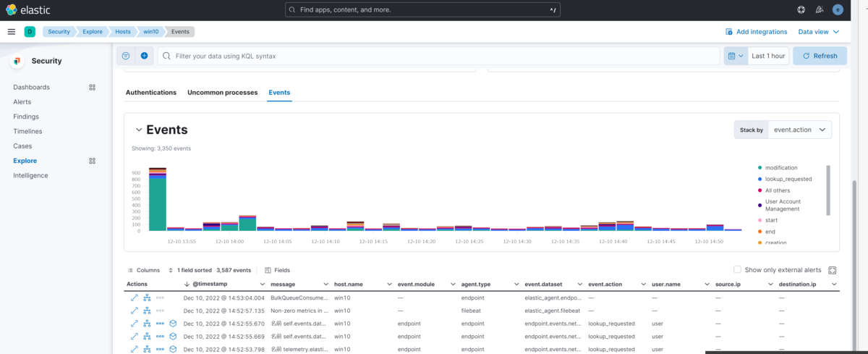Open the user account avatar menu
Image resolution: width=868 pixels, height=354 pixels.
pos(838,10)
